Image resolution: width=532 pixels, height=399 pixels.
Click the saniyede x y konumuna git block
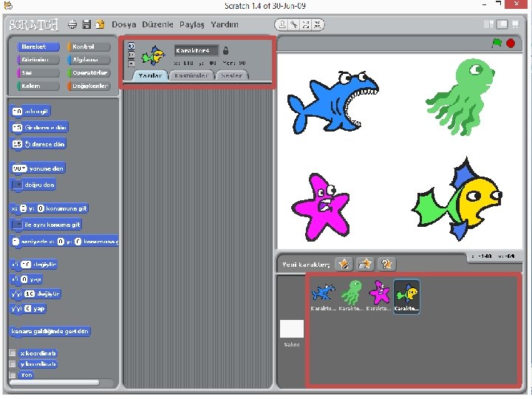pyautogui.click(x=64, y=242)
